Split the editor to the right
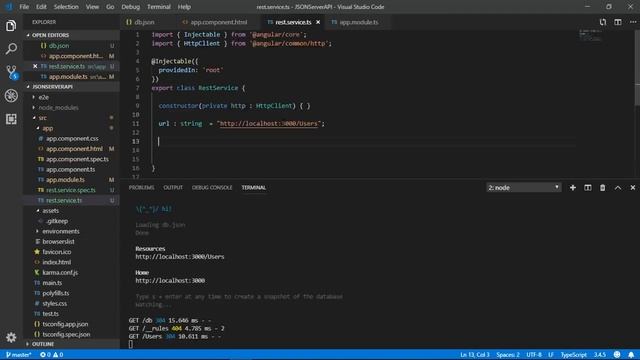Screen dimensions: 640x360 [x=618, y=22]
